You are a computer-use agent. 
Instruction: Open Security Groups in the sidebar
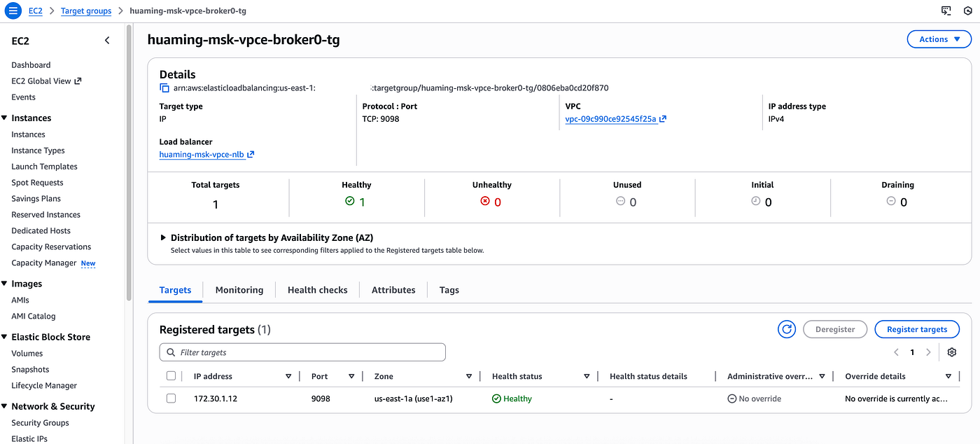40,423
